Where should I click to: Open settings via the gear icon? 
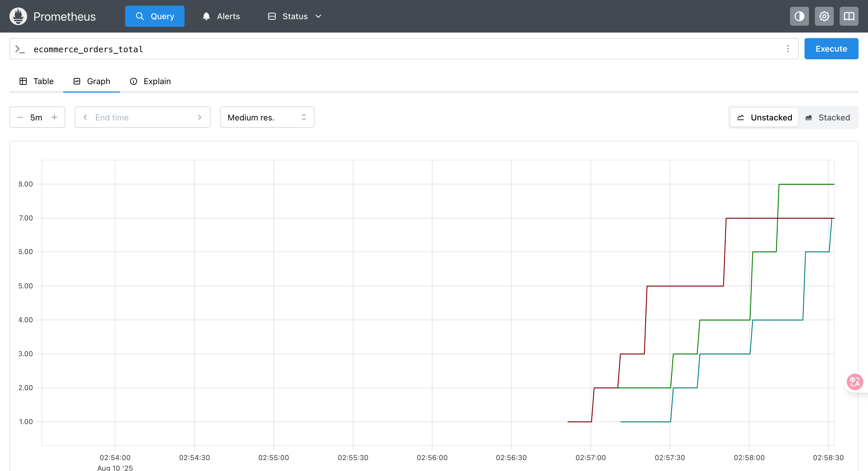point(824,16)
